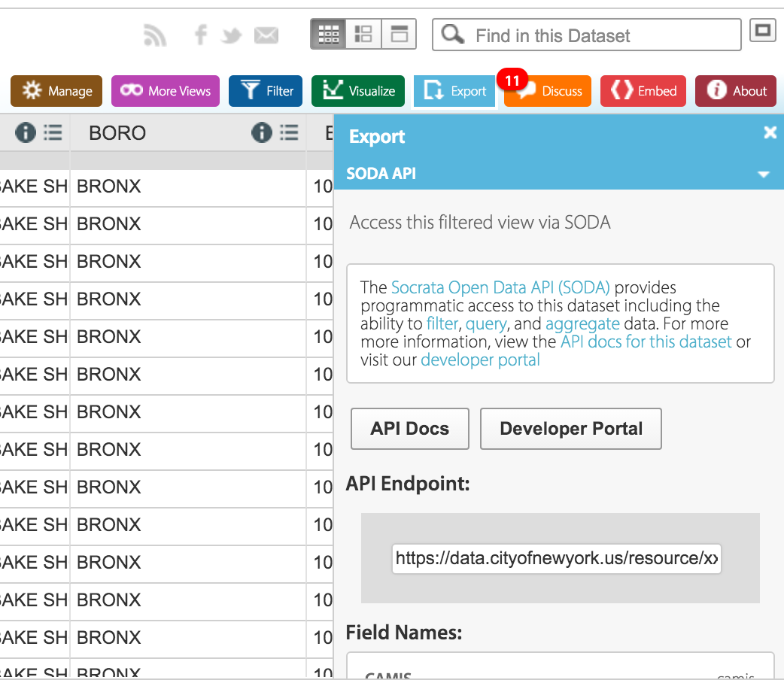Open the Filter panel
This screenshot has height=680, width=784.
[266, 91]
